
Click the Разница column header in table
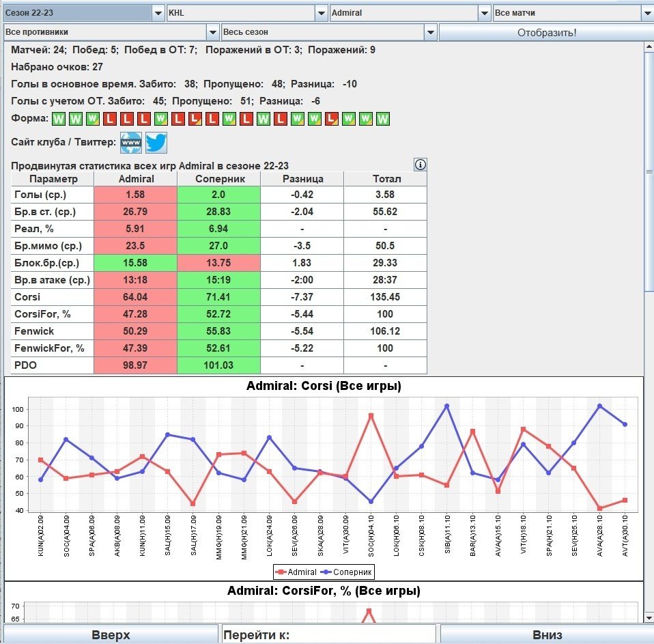(x=301, y=178)
